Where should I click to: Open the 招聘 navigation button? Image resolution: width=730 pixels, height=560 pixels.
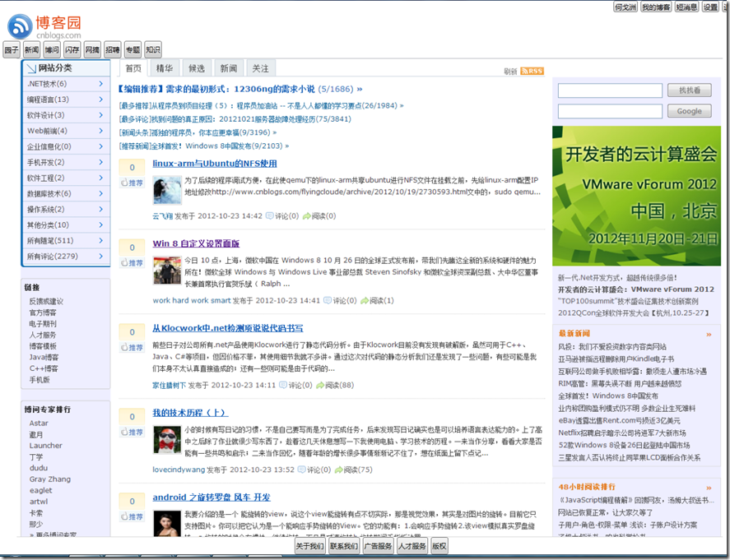tap(113, 50)
